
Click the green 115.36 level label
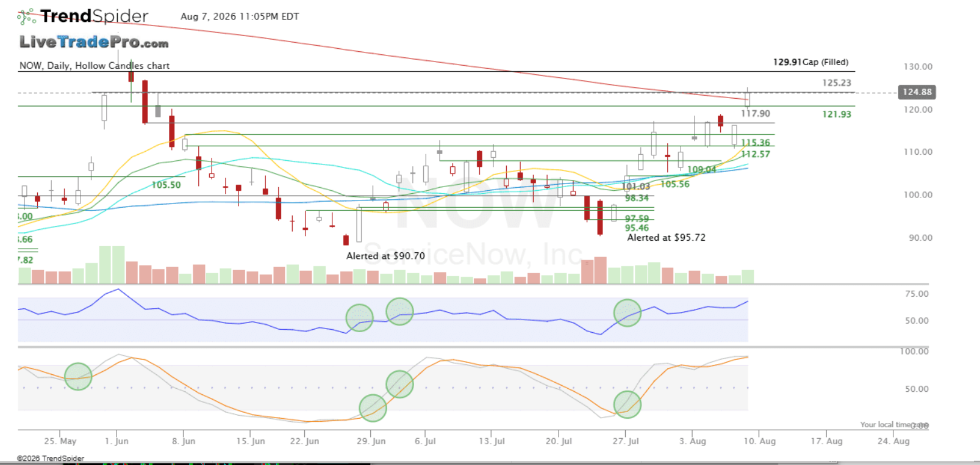coord(756,143)
